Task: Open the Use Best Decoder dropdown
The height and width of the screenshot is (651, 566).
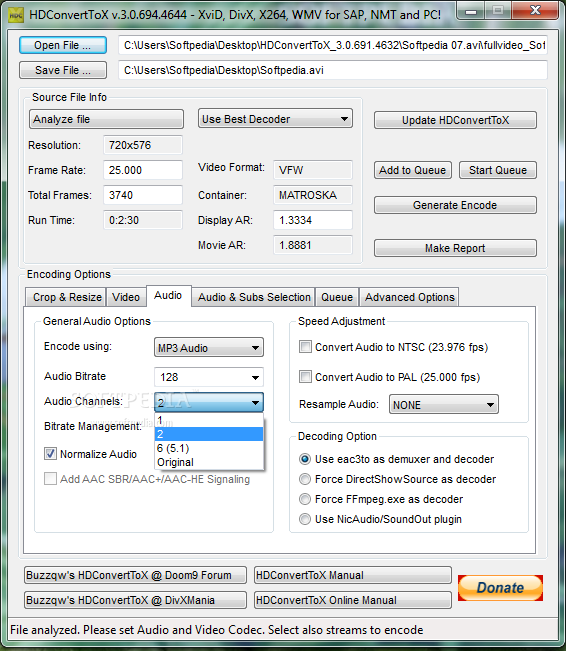Action: tap(275, 119)
